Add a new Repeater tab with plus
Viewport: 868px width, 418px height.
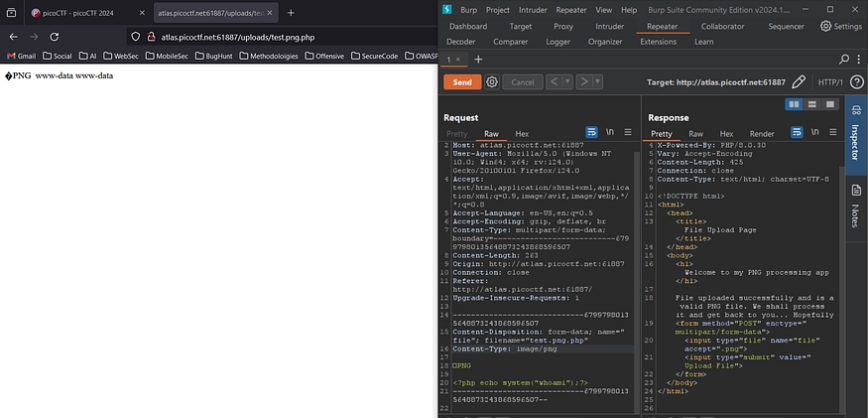click(x=477, y=60)
